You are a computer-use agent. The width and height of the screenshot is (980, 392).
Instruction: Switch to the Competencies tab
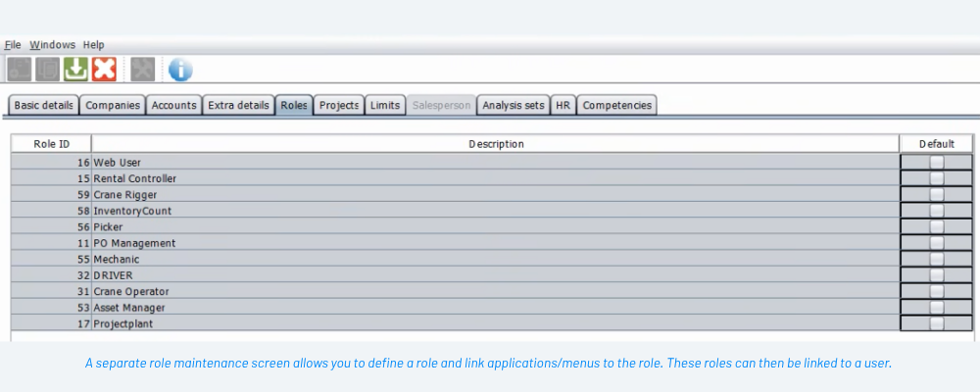click(616, 106)
